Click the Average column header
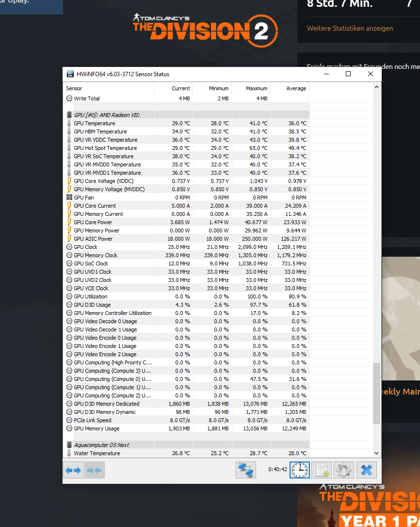Screen dimensions: 420x527 click(x=290, y=88)
